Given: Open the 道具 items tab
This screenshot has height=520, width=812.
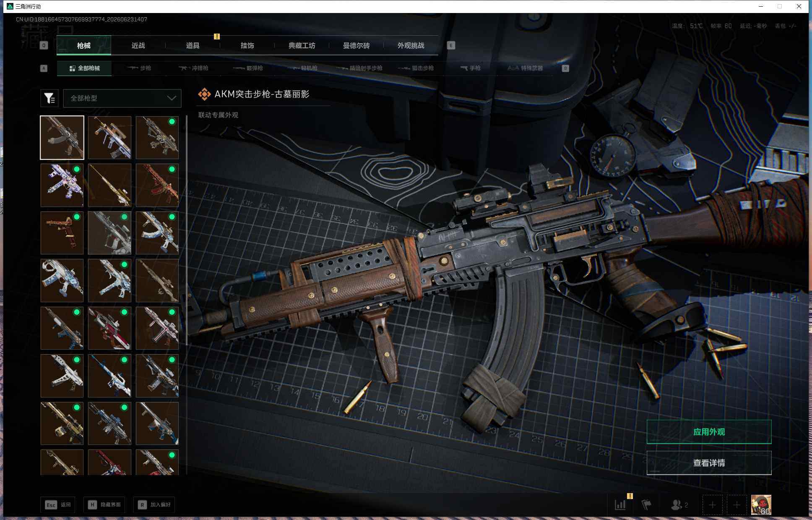Looking at the screenshot, I should [x=193, y=45].
